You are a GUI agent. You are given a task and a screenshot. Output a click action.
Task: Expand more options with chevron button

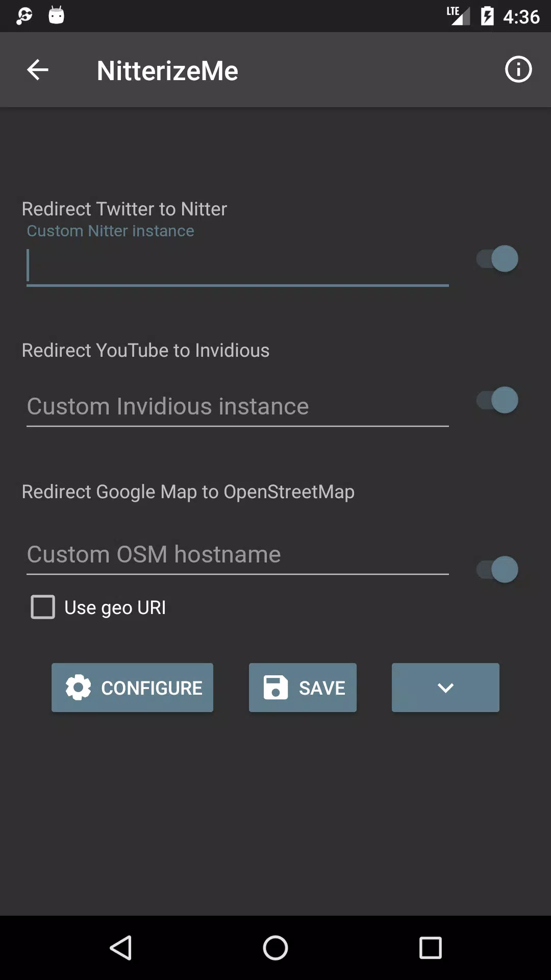[445, 688]
